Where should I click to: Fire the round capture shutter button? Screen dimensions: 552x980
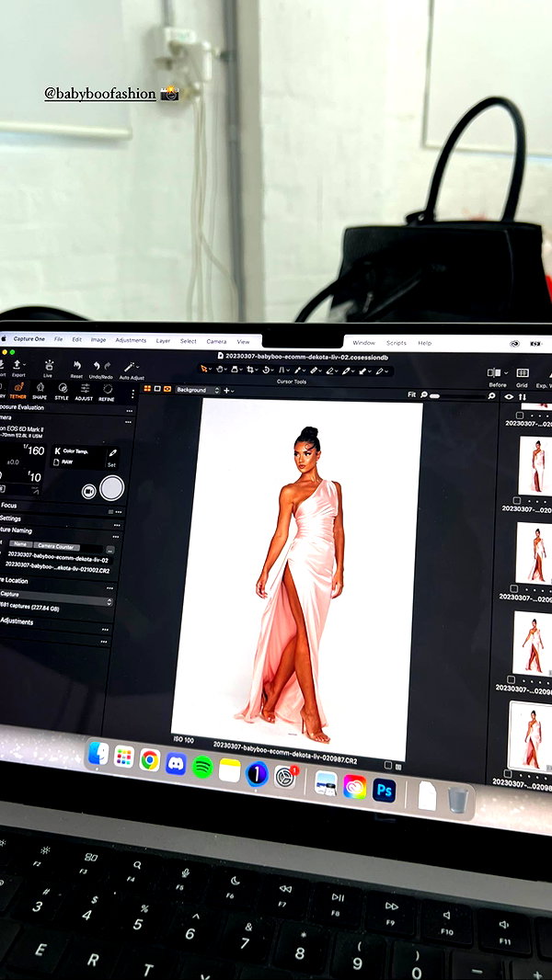[x=111, y=487]
